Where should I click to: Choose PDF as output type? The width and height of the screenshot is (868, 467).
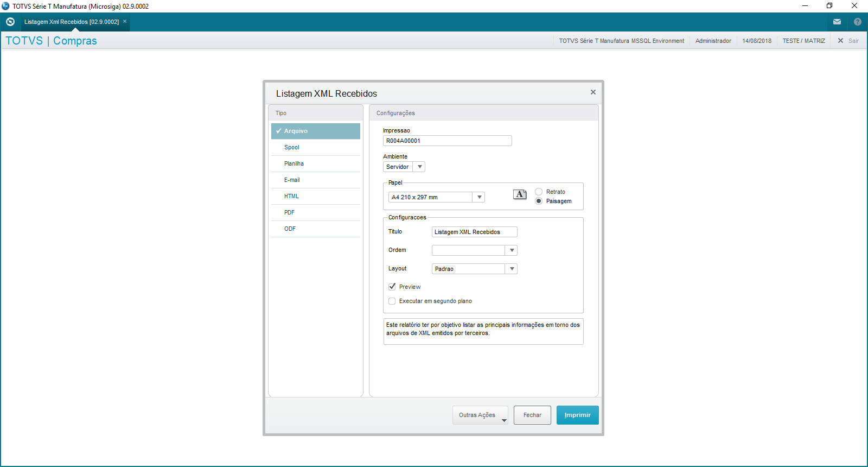pyautogui.click(x=290, y=212)
